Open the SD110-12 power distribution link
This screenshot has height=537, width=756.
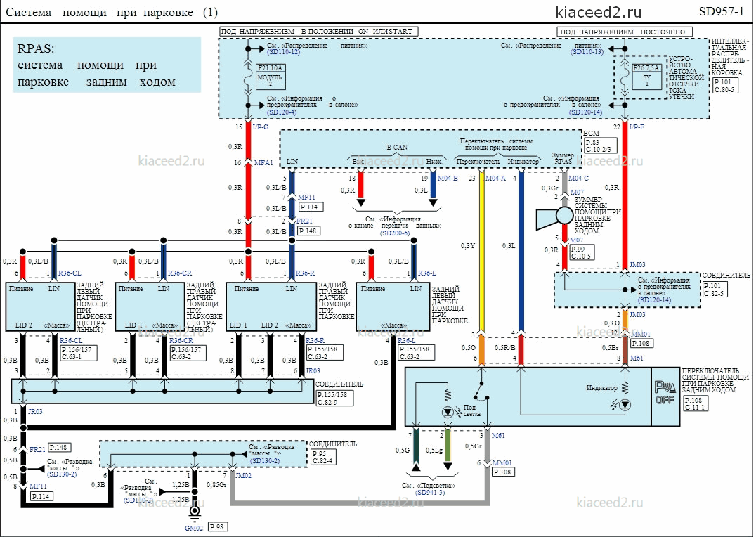pyautogui.click(x=284, y=52)
